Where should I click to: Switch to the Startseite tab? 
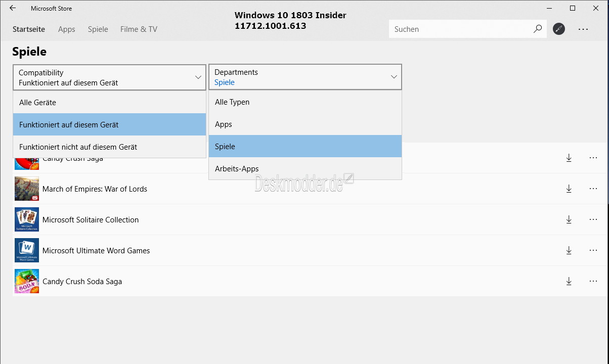pos(29,29)
